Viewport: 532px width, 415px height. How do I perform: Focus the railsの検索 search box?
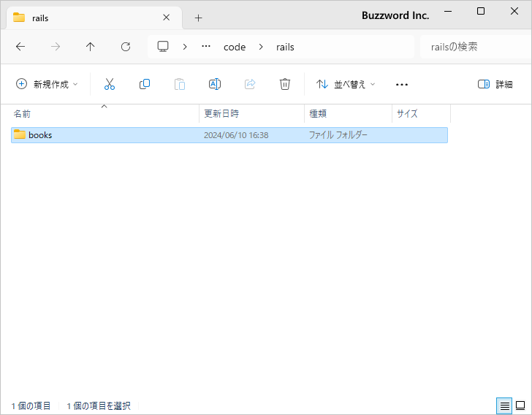pyautogui.click(x=475, y=47)
